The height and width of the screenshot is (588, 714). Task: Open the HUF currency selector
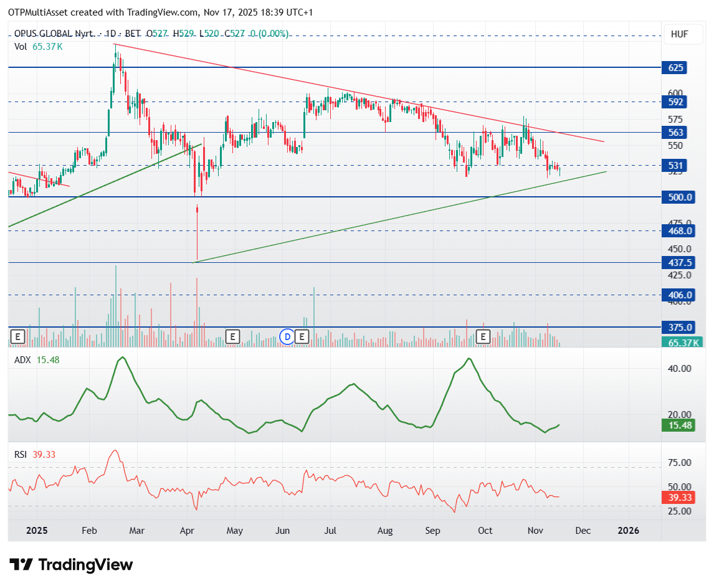679,34
